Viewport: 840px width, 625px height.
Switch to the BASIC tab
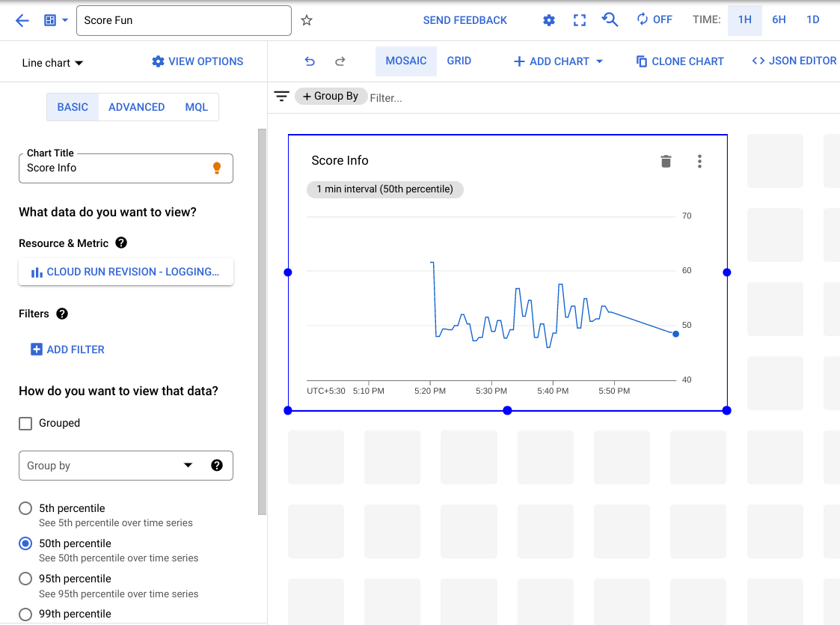tap(73, 107)
